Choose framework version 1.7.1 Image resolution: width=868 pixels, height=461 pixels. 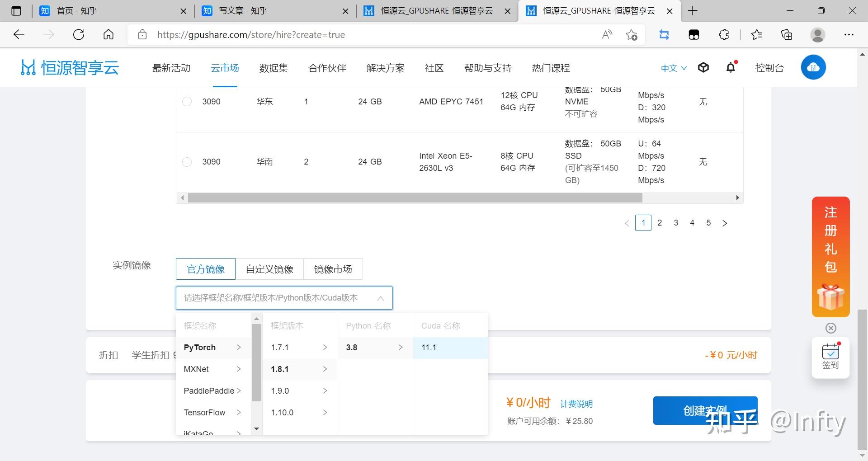[300, 348]
